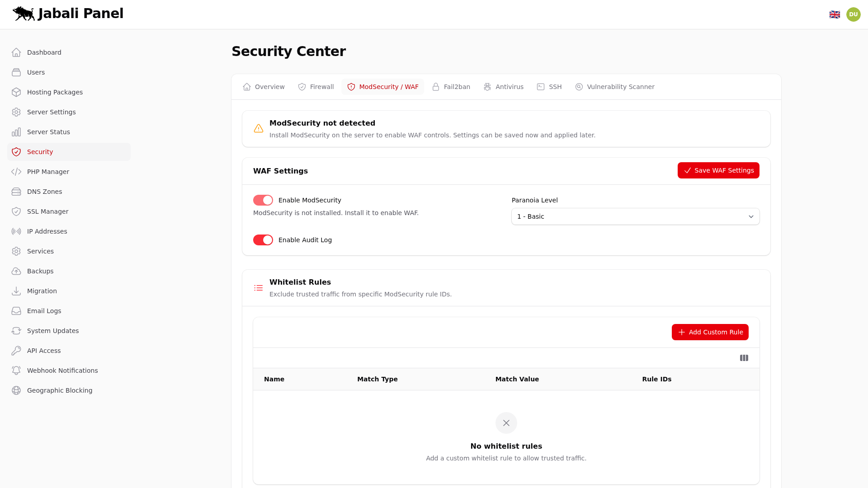Screen dimensions: 868x488
Task: Turn off the Enable Audit Log toggle
Action: [x=263, y=240]
